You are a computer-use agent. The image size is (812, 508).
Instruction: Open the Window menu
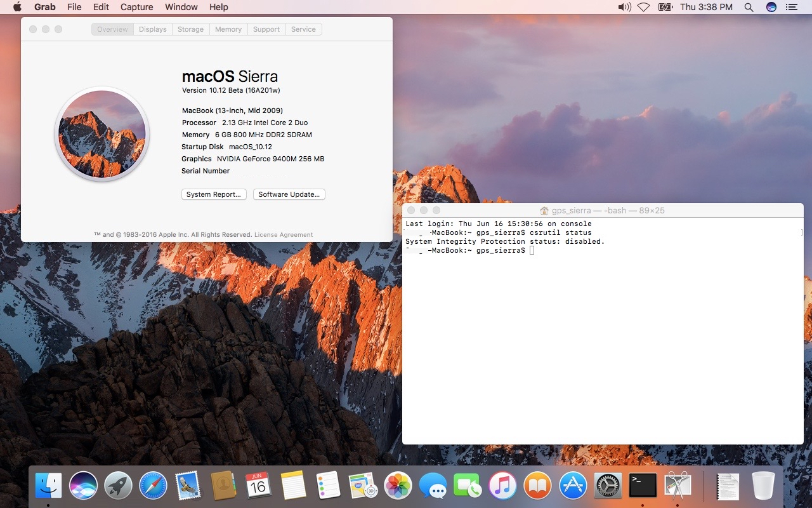pyautogui.click(x=181, y=7)
